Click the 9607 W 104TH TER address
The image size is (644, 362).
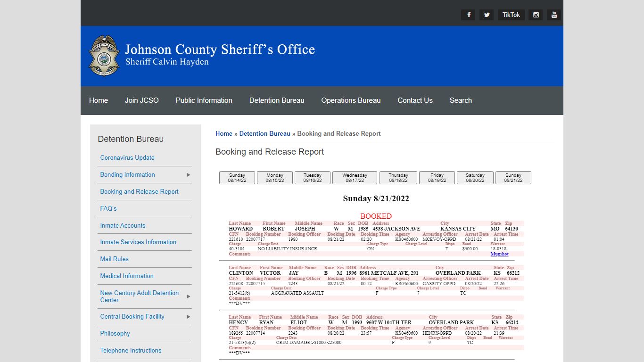coord(388,322)
